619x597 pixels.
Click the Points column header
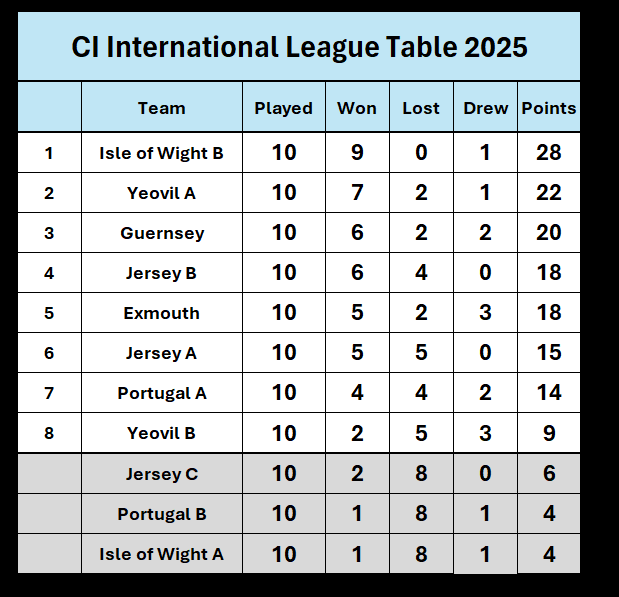point(548,108)
